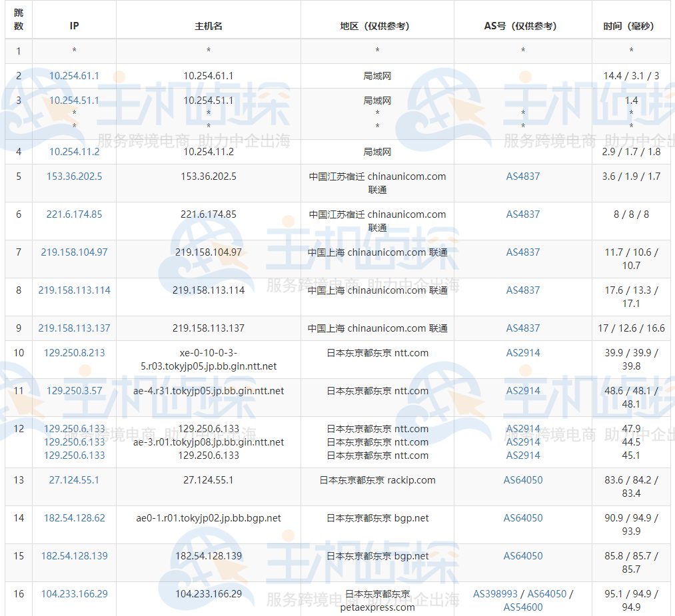Open the 27.124.55.1 IP link
This screenshot has height=616, width=675.
tap(74, 480)
